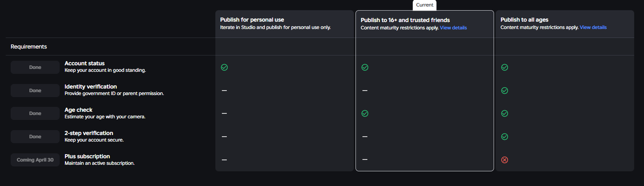Click text 'Provide government ID or parent permission.'
The width and height of the screenshot is (644, 186).
point(114,93)
